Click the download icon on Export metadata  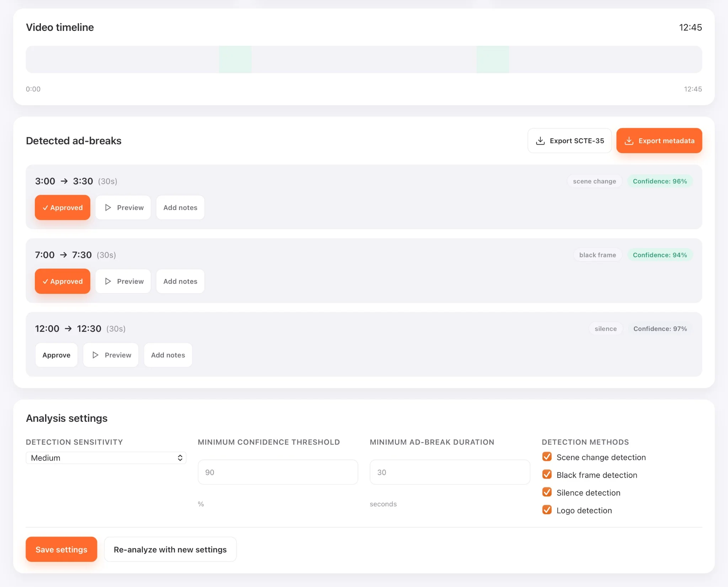click(630, 141)
